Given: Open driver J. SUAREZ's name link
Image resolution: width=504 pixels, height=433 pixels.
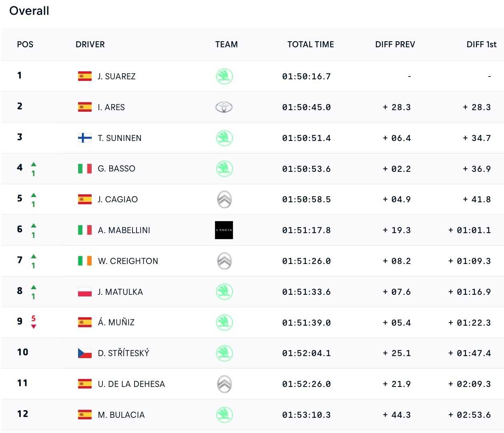Looking at the screenshot, I should click(x=116, y=76).
